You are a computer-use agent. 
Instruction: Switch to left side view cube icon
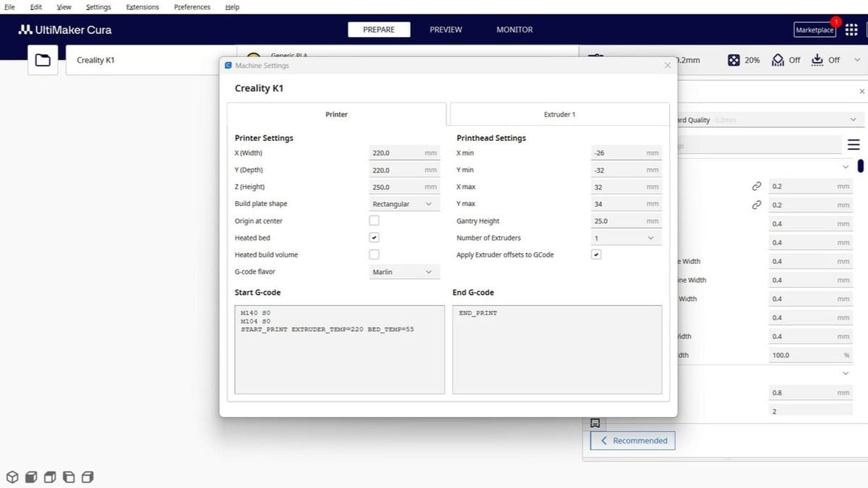pos(69,477)
